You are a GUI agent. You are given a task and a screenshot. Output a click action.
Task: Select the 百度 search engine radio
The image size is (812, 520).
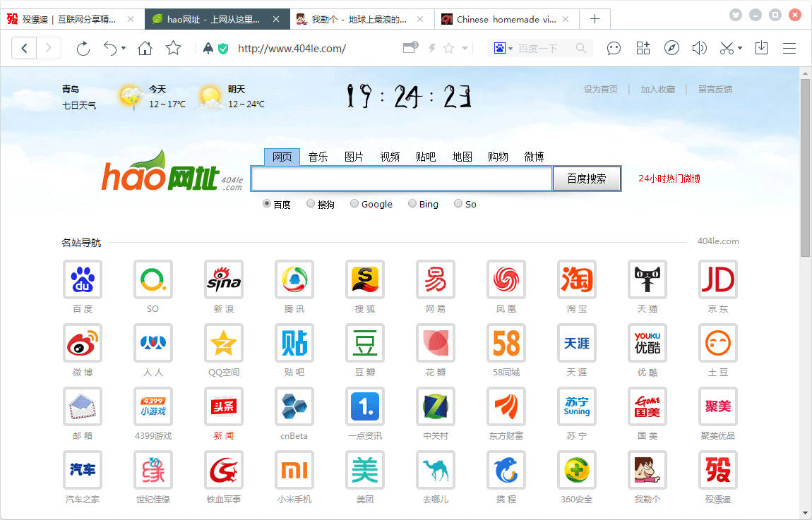267,203
